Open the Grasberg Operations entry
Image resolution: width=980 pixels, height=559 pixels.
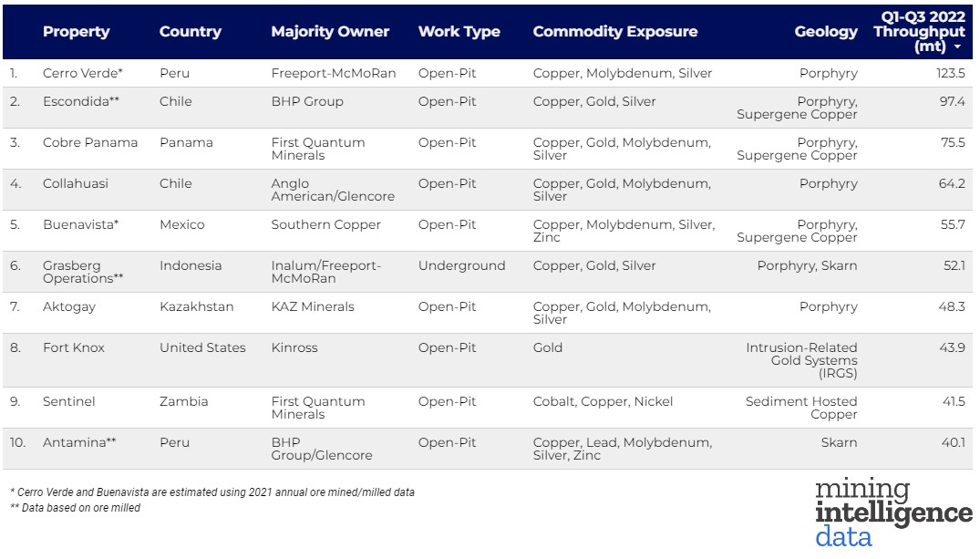pos(82,272)
